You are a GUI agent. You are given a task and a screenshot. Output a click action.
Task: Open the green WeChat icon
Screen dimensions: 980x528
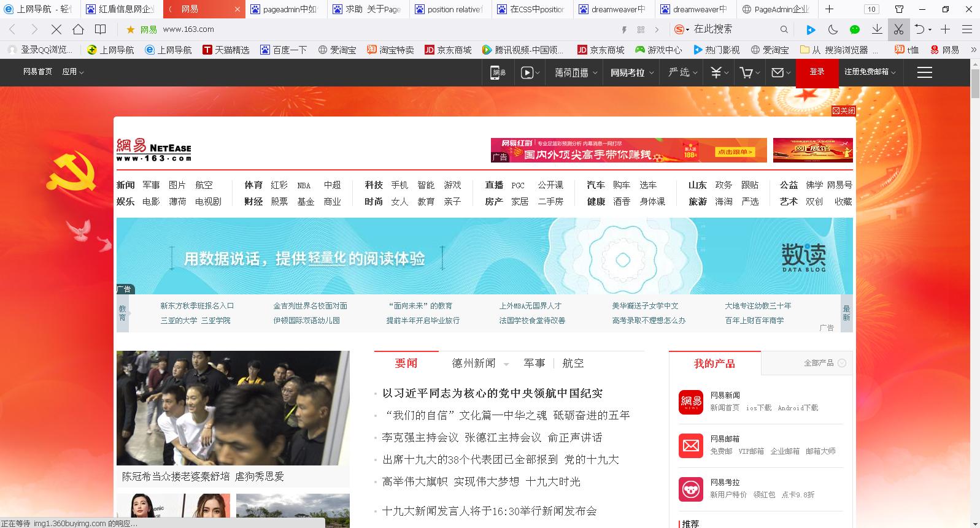coord(855,29)
